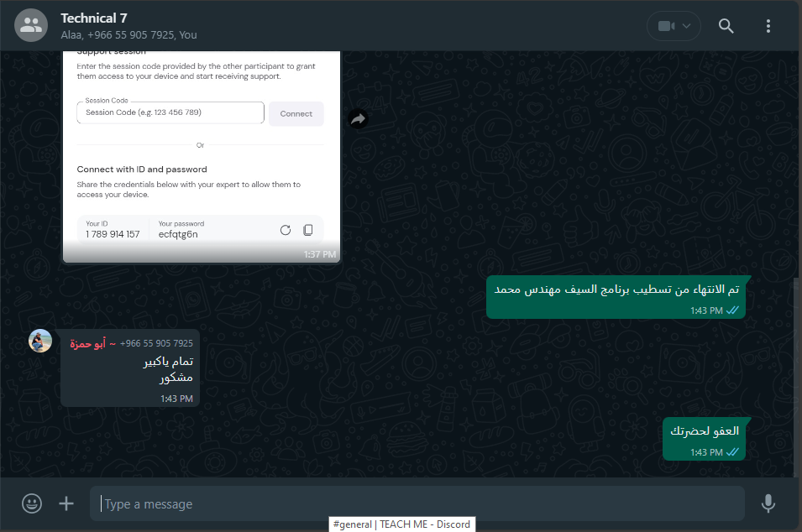
Task: Open the three-dot chat menu
Action: click(x=768, y=26)
